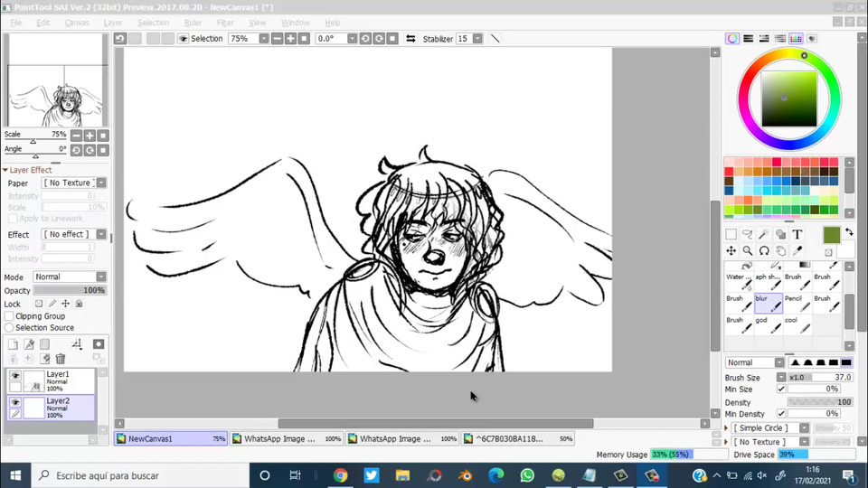Image resolution: width=868 pixels, height=488 pixels.
Task: Select the lasso selection tool
Action: tap(748, 235)
